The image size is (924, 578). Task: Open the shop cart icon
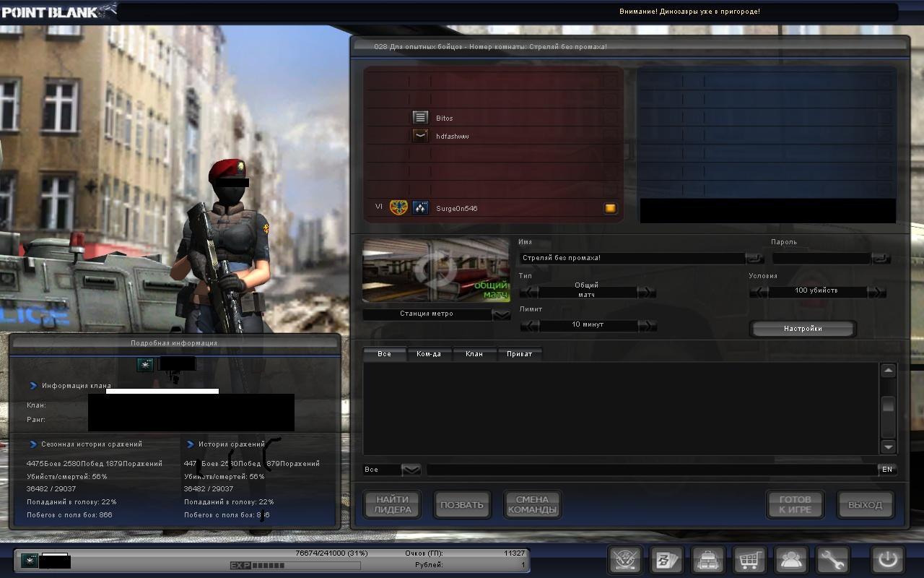[x=749, y=560]
